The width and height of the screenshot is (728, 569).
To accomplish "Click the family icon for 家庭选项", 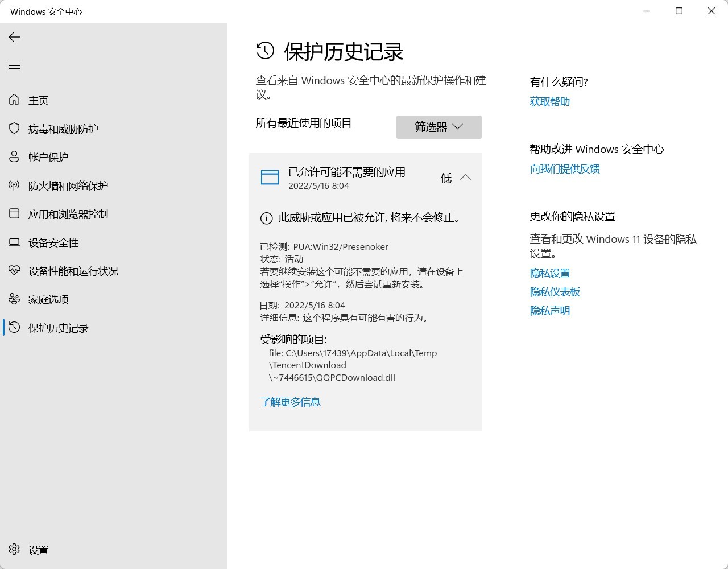I will click(x=14, y=299).
